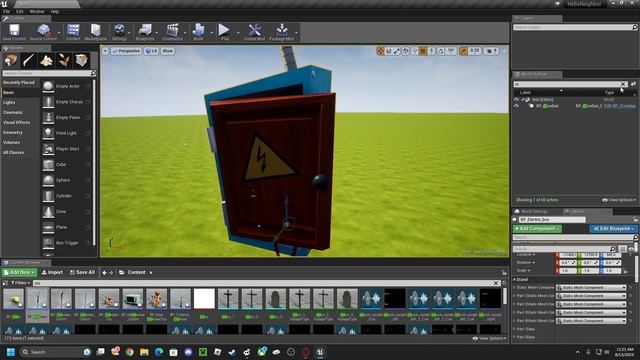Click the surface snapping icon in viewport

click(x=414, y=51)
